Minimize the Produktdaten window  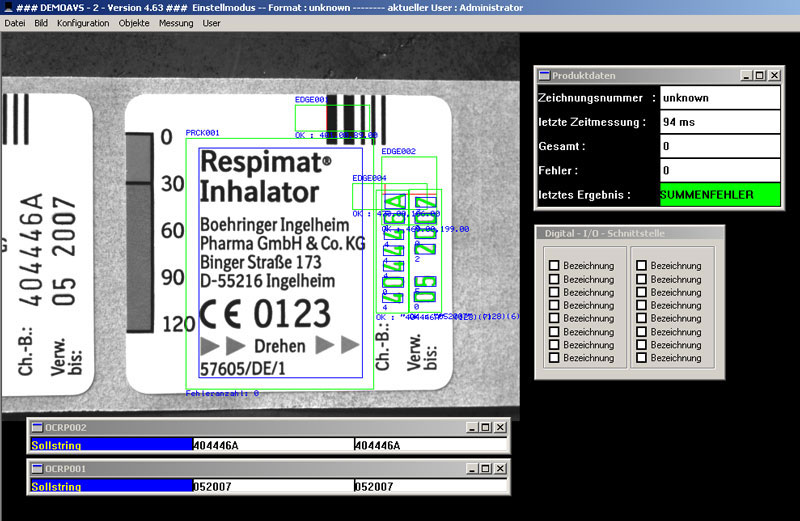point(746,75)
